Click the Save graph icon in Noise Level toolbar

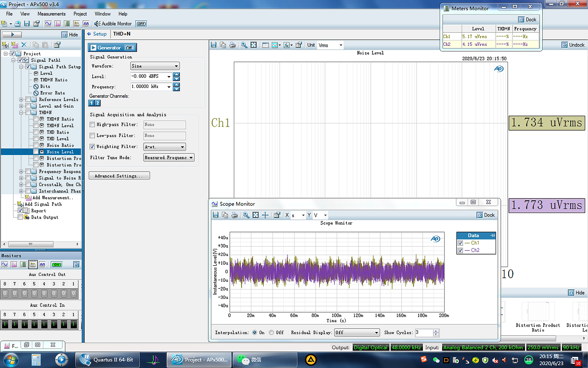tap(213, 45)
